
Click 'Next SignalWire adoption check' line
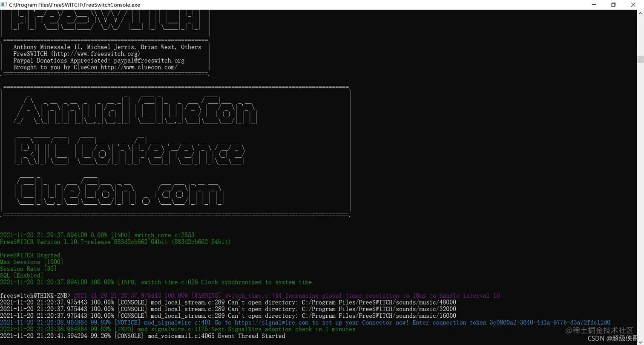(x=178, y=329)
